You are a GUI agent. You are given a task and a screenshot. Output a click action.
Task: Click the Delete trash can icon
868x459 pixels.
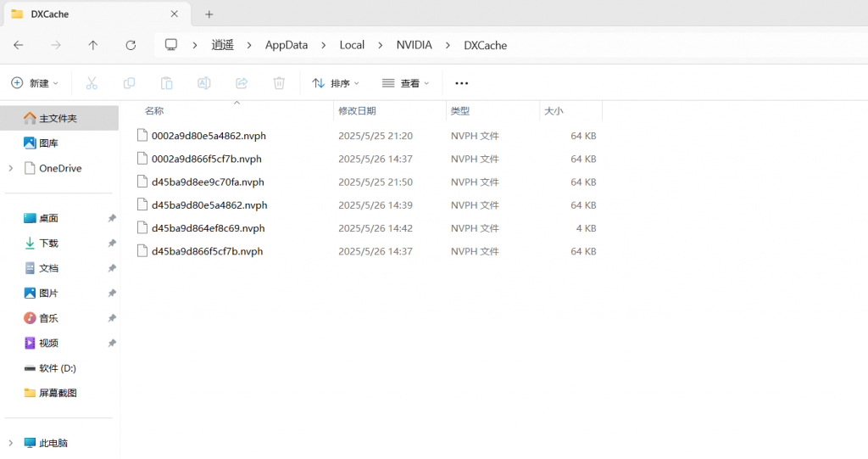pyautogui.click(x=279, y=83)
